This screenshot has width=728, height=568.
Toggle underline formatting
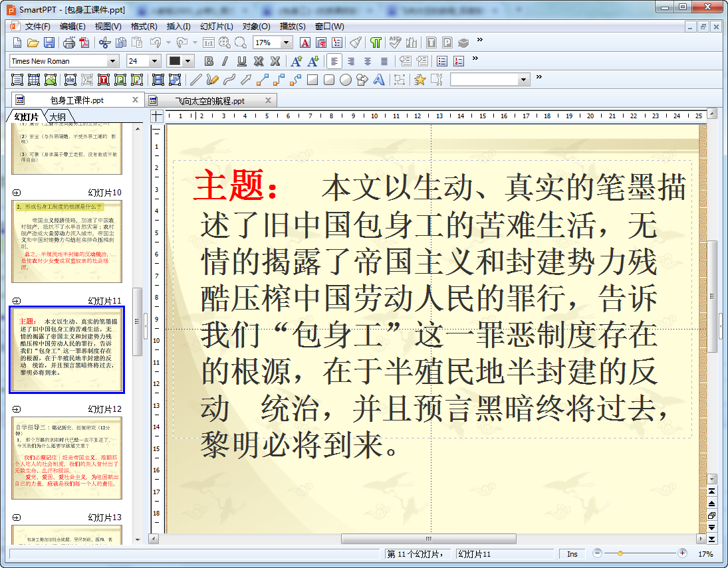click(x=242, y=61)
